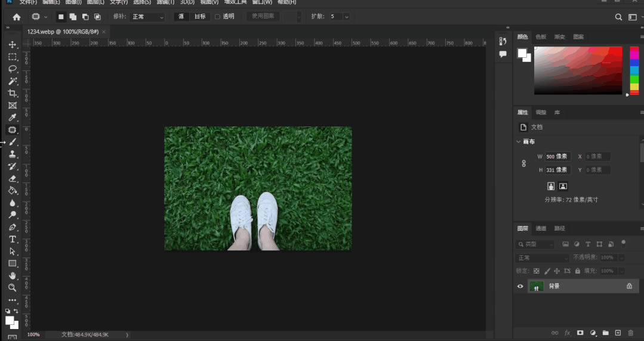Open the Comments panel icon
The height and width of the screenshot is (341, 644).
click(503, 54)
